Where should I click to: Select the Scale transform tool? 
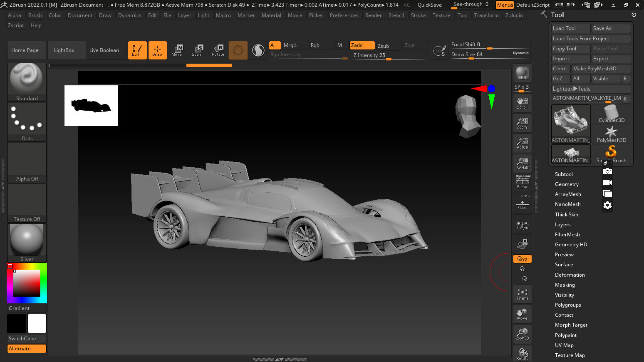tap(197, 50)
